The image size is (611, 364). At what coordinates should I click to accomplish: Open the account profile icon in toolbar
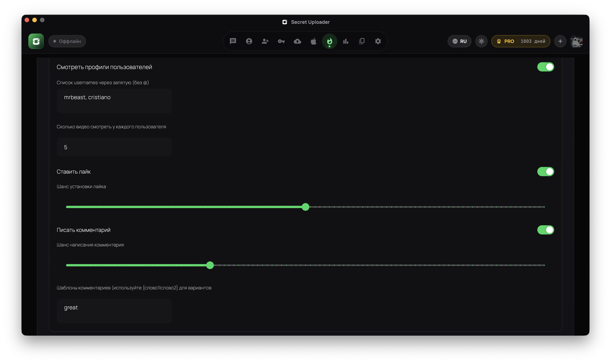tap(249, 41)
